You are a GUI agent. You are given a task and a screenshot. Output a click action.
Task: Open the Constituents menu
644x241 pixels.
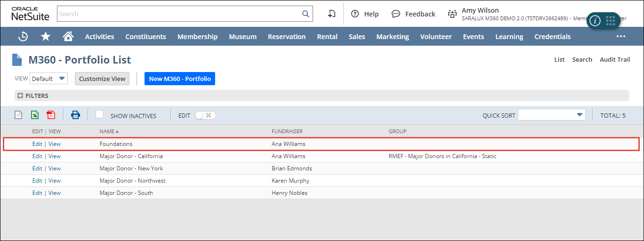(x=145, y=37)
